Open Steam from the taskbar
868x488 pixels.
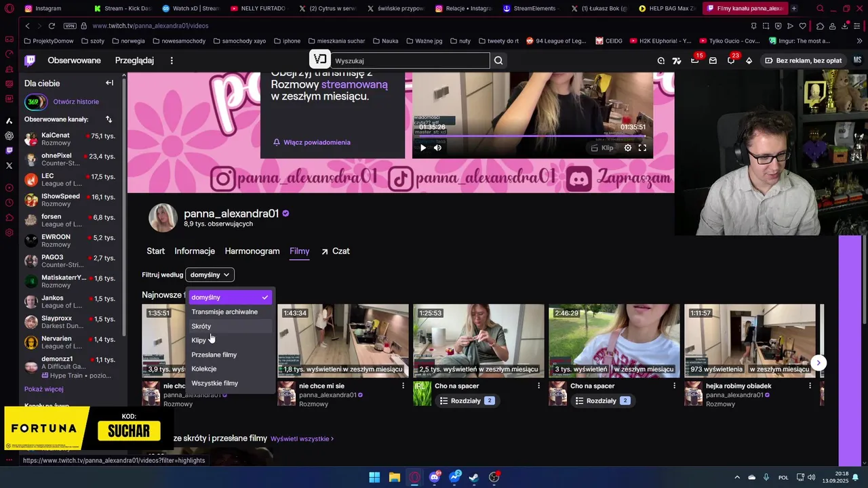coord(474,477)
